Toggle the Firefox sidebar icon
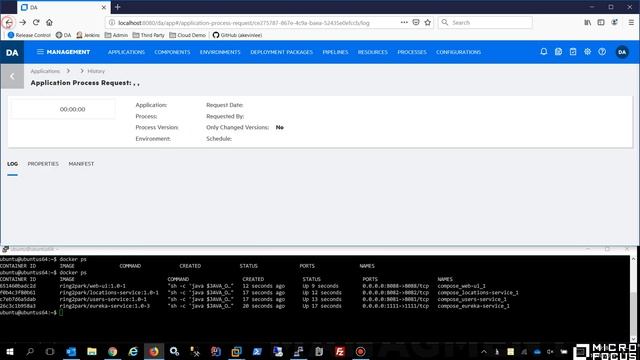 tap(601, 22)
